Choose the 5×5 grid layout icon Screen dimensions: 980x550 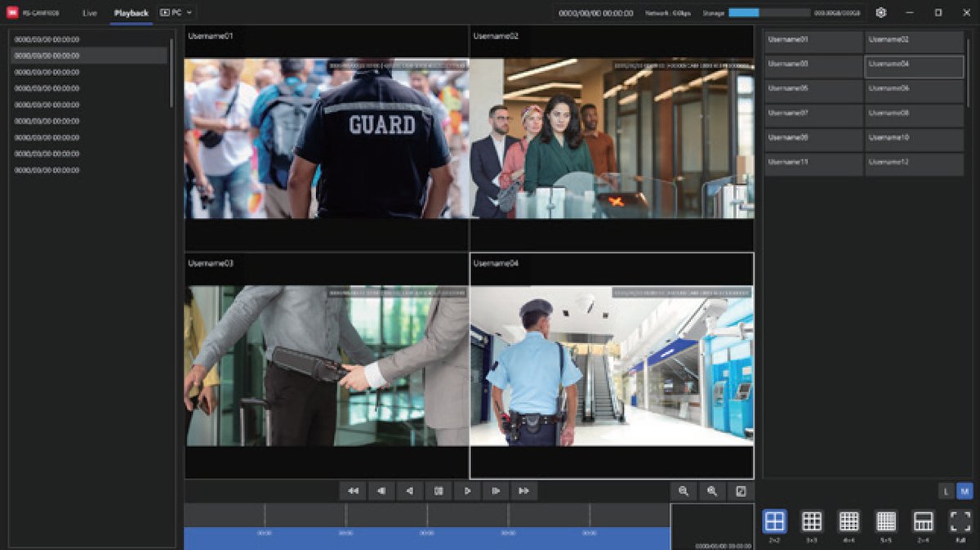pyautogui.click(x=886, y=521)
